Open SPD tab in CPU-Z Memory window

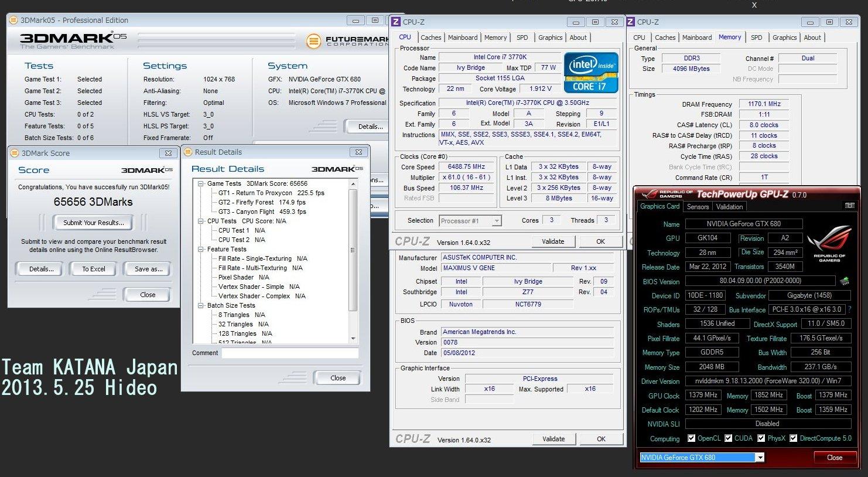point(757,38)
